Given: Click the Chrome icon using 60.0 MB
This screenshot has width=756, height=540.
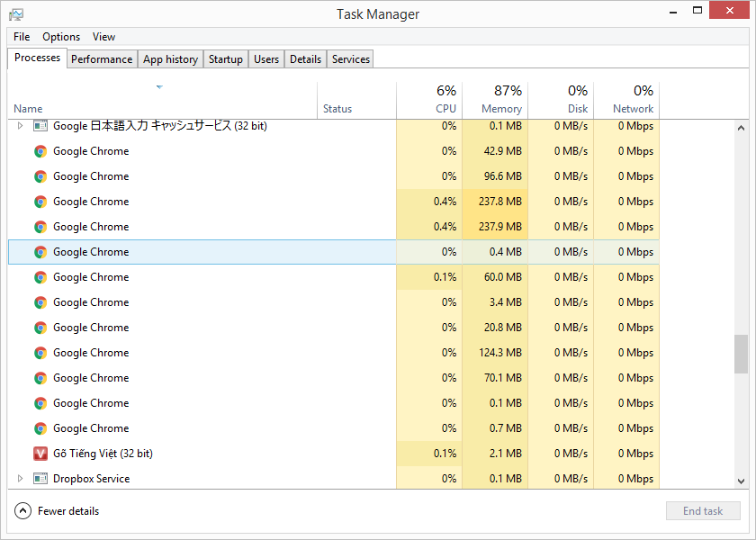Looking at the screenshot, I should click(40, 277).
